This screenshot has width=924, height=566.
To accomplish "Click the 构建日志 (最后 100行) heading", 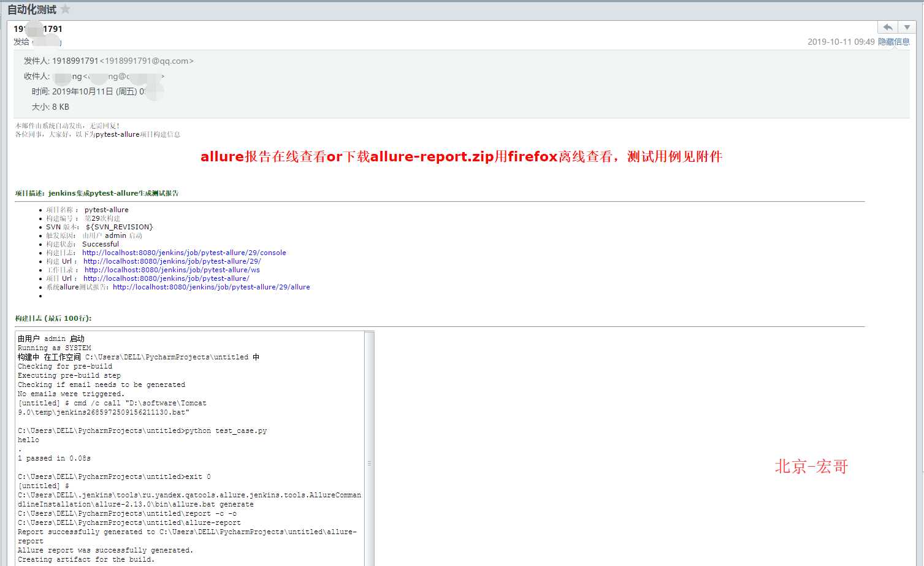I will (x=53, y=318).
